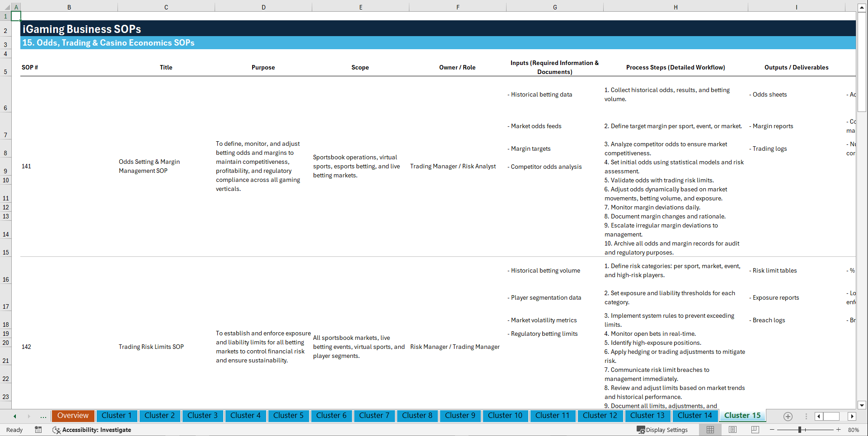This screenshot has width=868, height=436.
Task: Add a new worksheet with the plus icon
Action: coord(788,416)
